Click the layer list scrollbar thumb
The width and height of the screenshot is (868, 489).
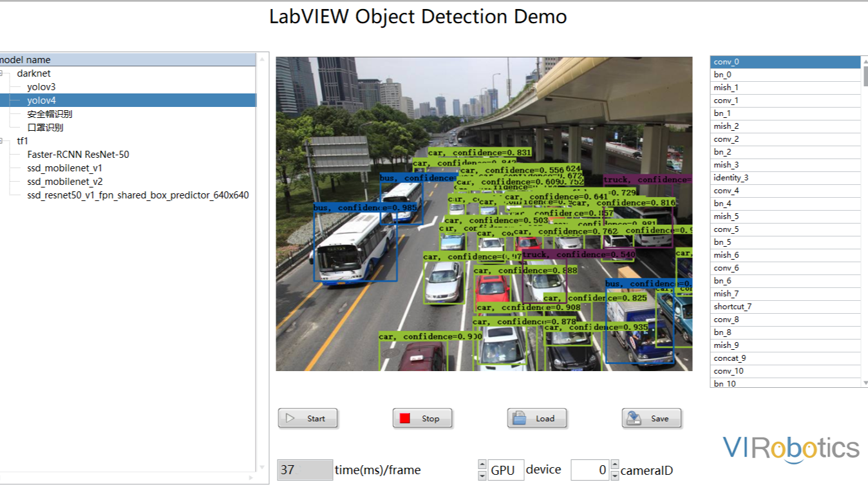[x=865, y=75]
